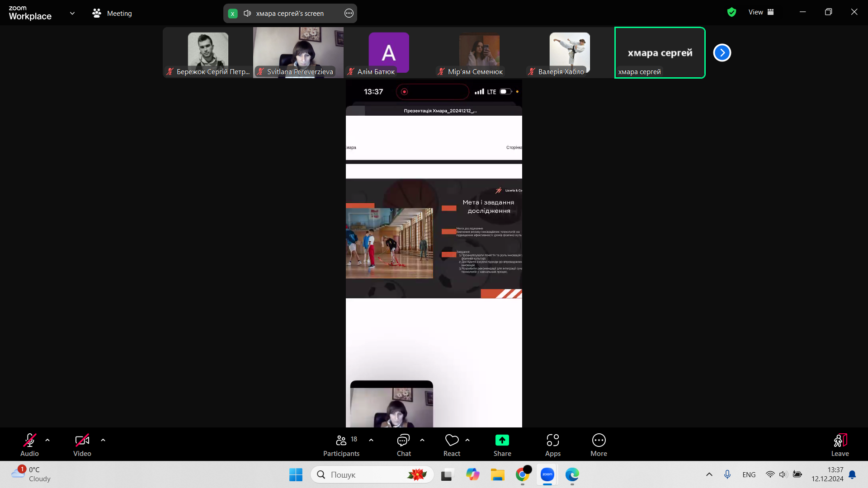Screen dimensions: 868x488
Task: Open the View layout menu
Action: pyautogui.click(x=761, y=13)
